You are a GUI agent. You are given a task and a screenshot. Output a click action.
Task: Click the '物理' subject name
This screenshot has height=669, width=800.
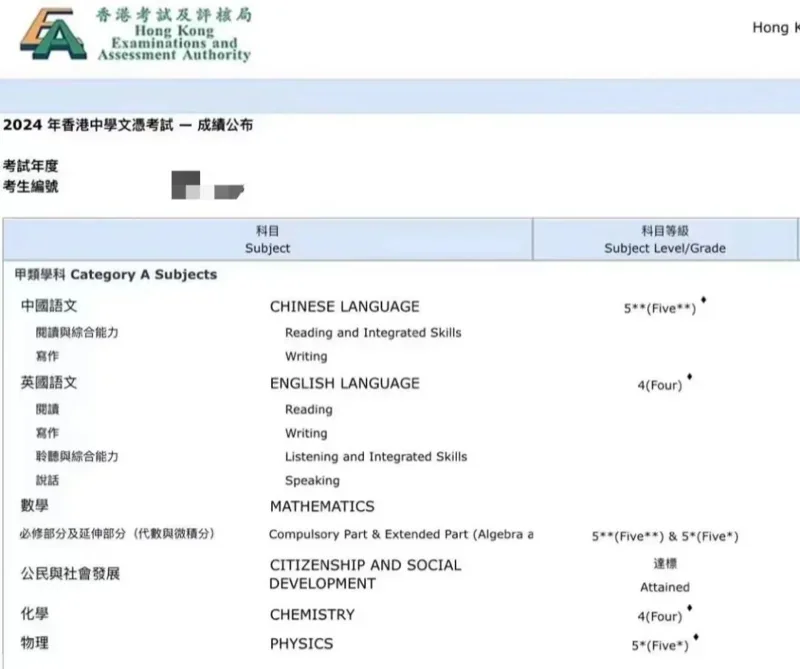pyautogui.click(x=35, y=642)
